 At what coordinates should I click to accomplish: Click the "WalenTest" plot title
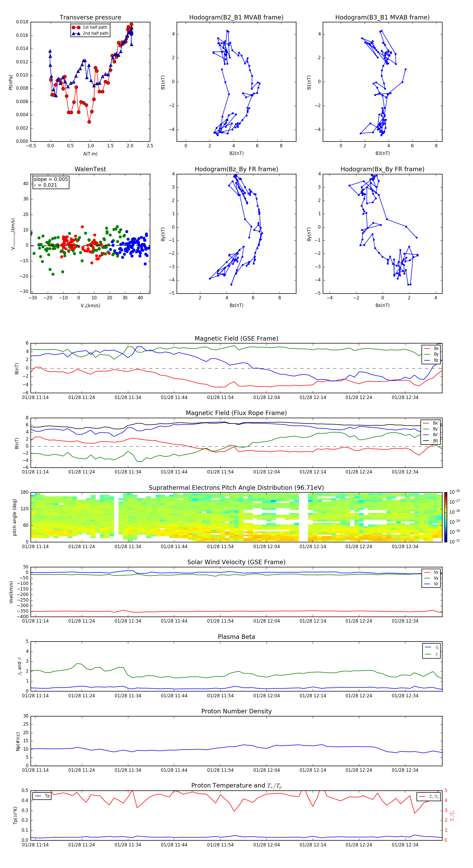click(x=90, y=169)
